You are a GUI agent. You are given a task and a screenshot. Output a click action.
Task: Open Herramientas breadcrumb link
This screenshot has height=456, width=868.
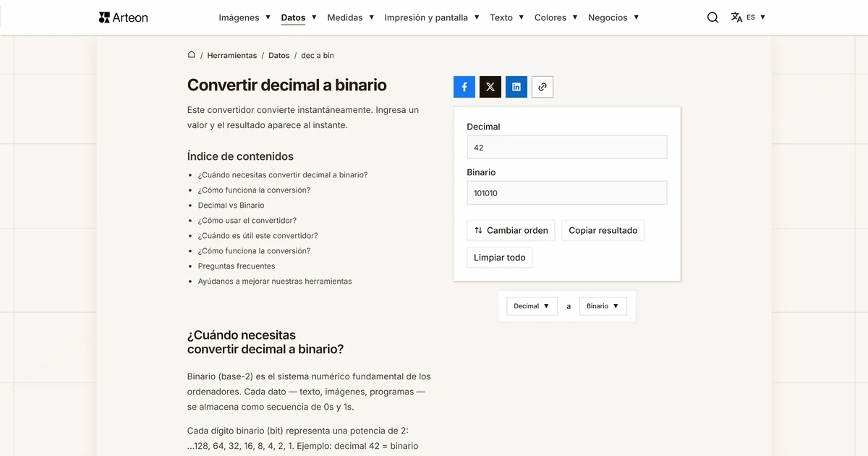tap(232, 55)
